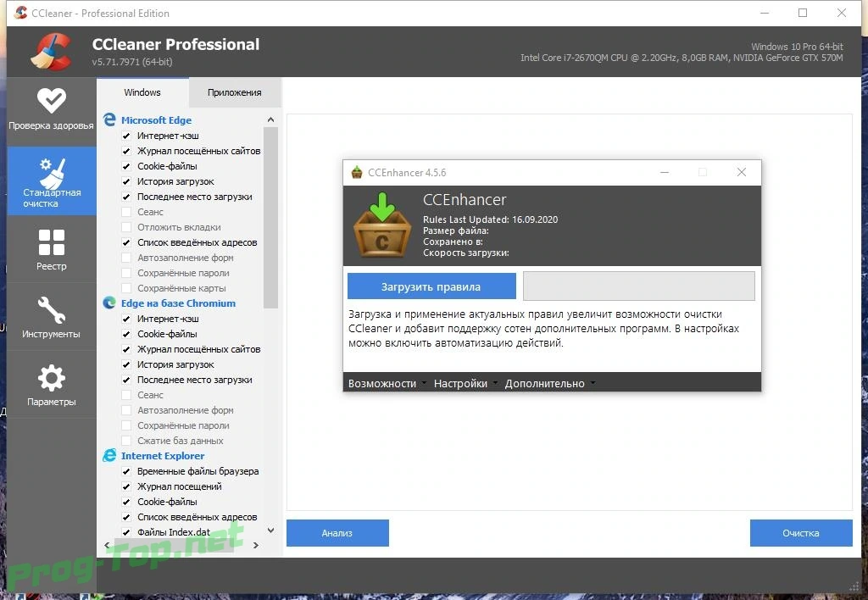Click the Очистка button

[x=800, y=532]
